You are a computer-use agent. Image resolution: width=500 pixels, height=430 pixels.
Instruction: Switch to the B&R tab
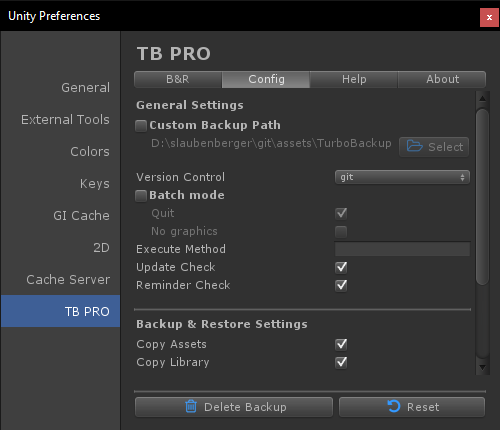pyautogui.click(x=178, y=79)
